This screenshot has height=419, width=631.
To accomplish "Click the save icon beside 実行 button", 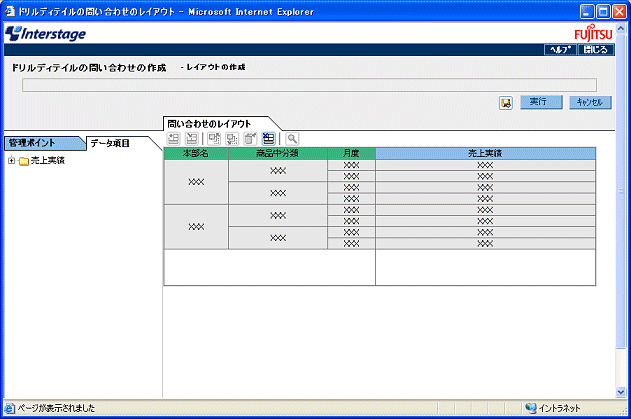I will [x=507, y=103].
